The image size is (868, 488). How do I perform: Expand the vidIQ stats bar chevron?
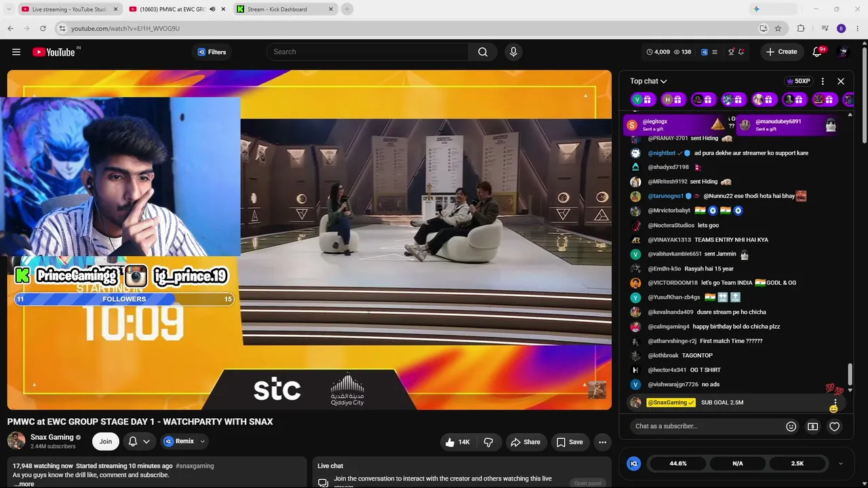tap(841, 464)
